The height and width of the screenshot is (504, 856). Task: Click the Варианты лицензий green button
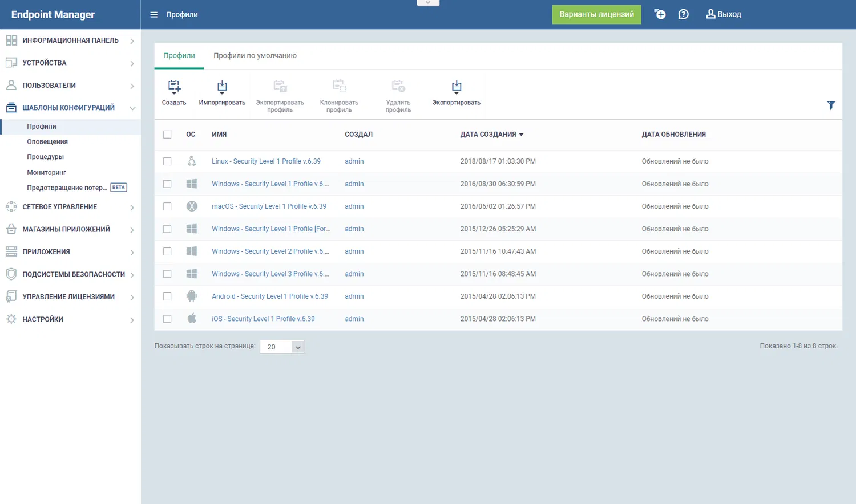(x=596, y=15)
